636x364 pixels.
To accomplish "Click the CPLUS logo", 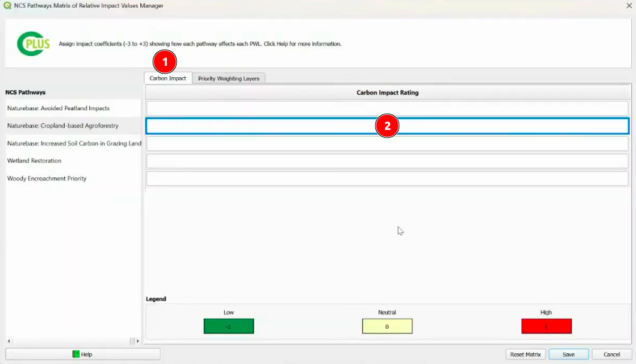I will (x=34, y=44).
